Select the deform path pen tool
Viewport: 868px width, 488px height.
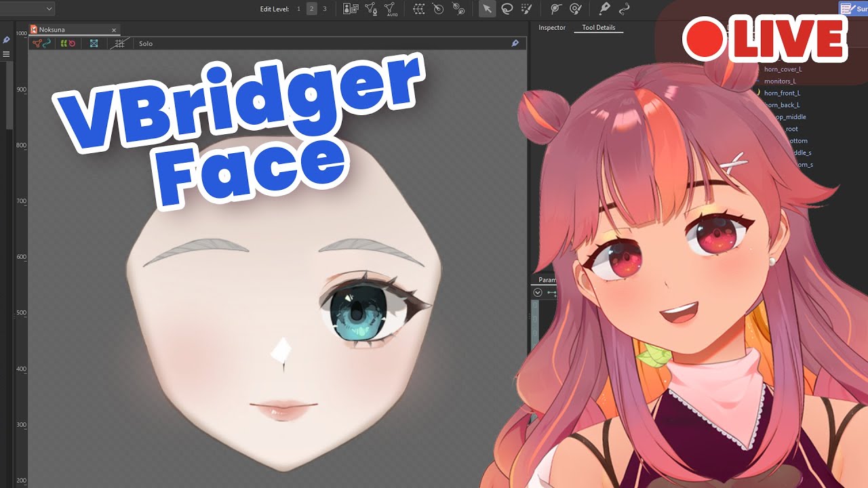tap(604, 9)
